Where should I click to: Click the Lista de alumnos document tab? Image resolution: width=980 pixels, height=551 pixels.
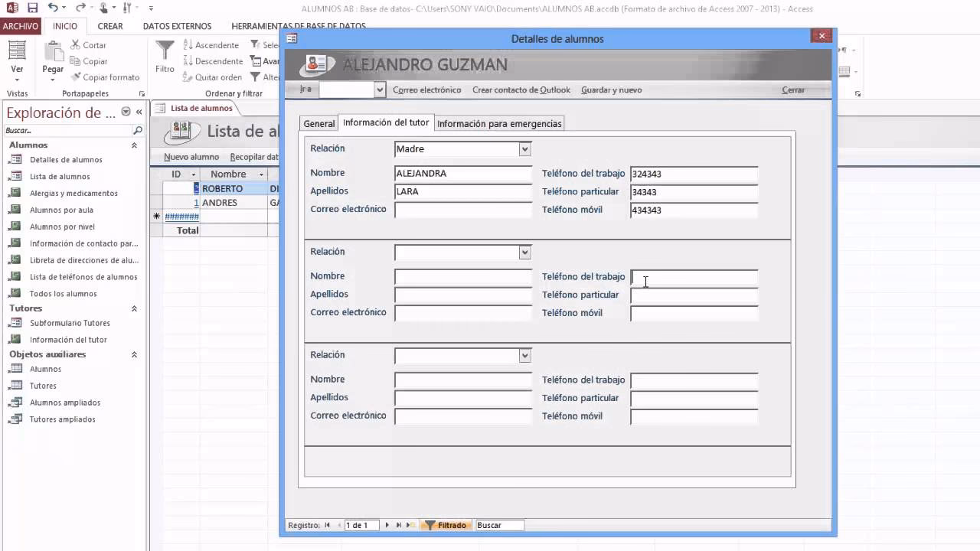point(196,109)
